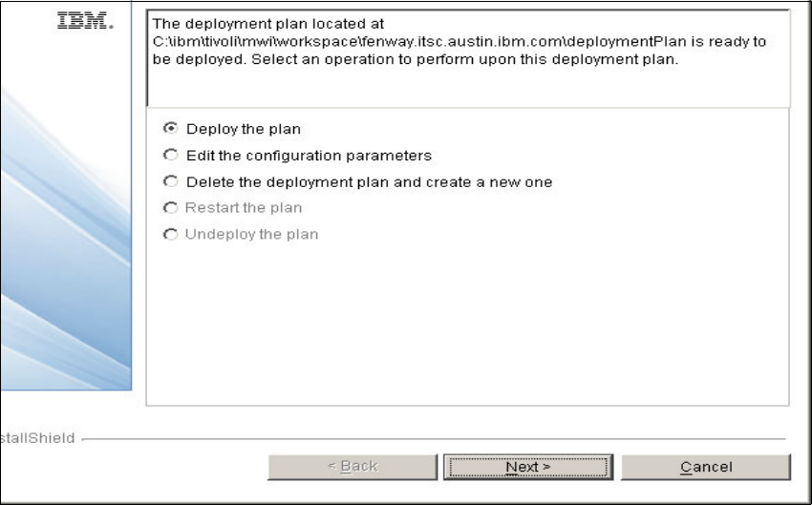This screenshot has width=812, height=505.
Task: Click the InstallShield label
Action: click(x=36, y=439)
